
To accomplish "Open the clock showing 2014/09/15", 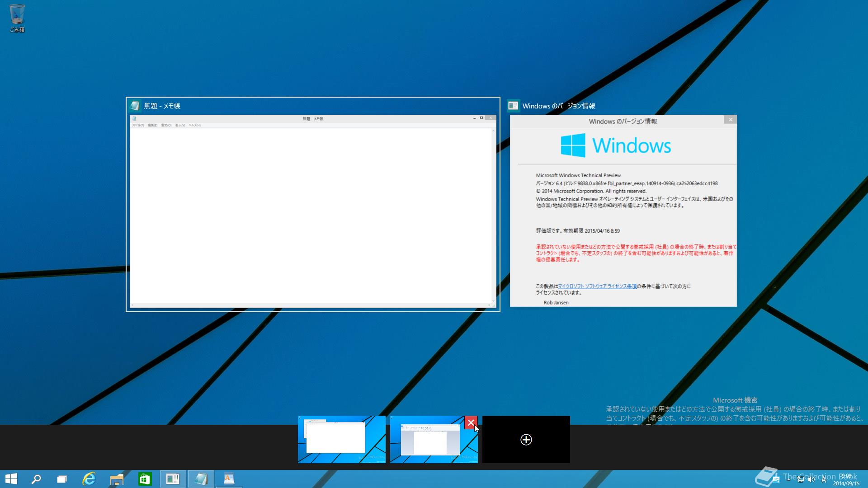I will click(x=846, y=479).
